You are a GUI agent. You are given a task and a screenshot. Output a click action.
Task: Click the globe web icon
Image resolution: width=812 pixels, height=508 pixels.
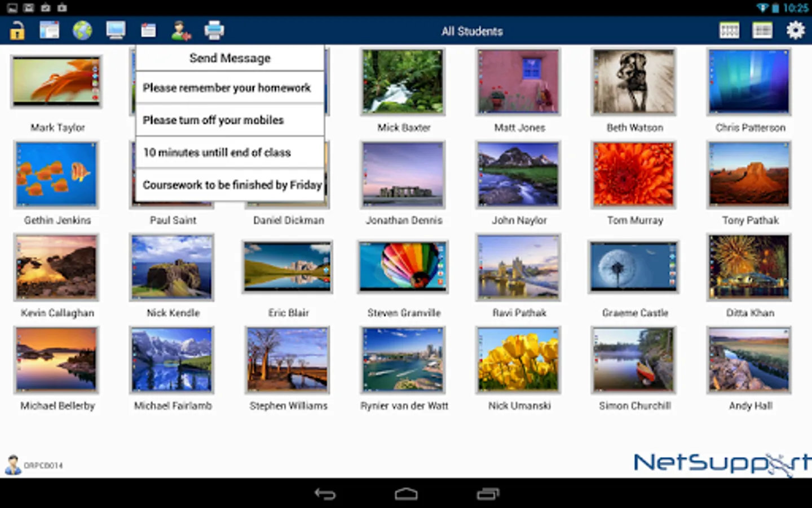point(82,30)
